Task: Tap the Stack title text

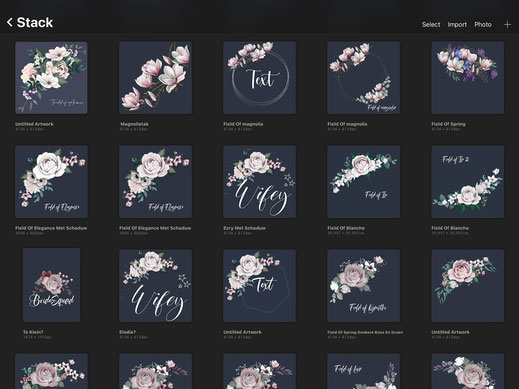Action: (x=35, y=23)
